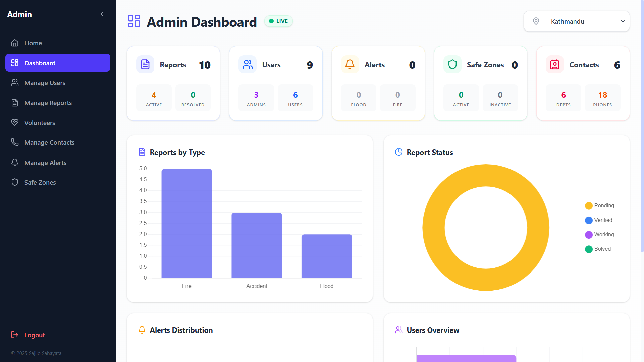Click the Reports by Type document icon
Image resolution: width=644 pixels, height=362 pixels.
142,152
